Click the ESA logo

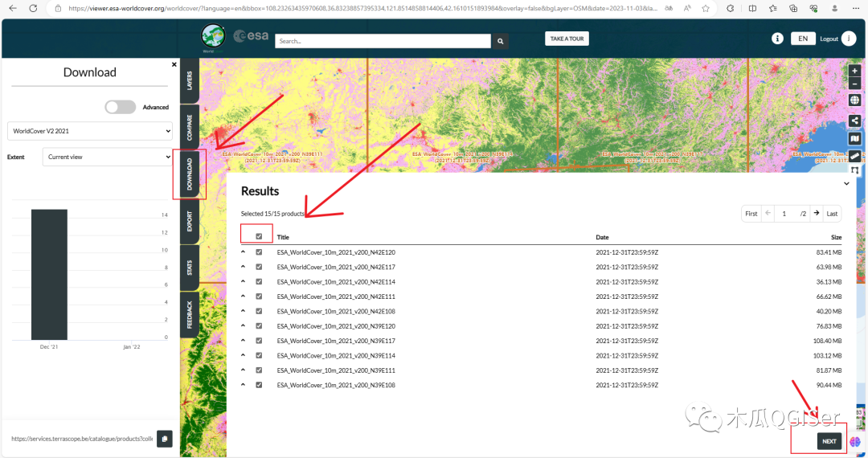pos(252,36)
